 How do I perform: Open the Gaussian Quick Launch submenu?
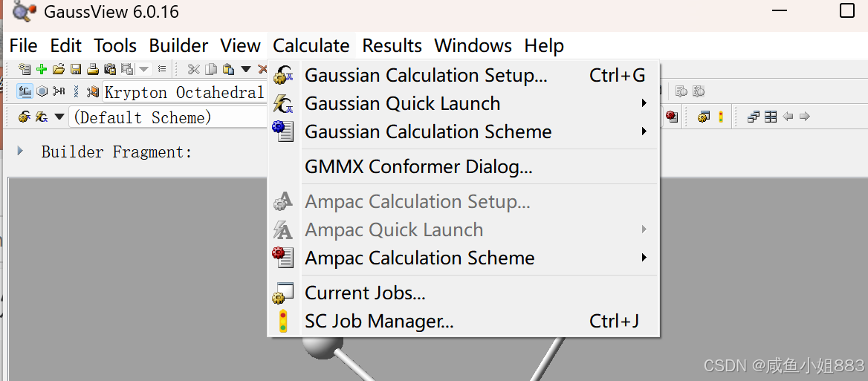click(463, 103)
